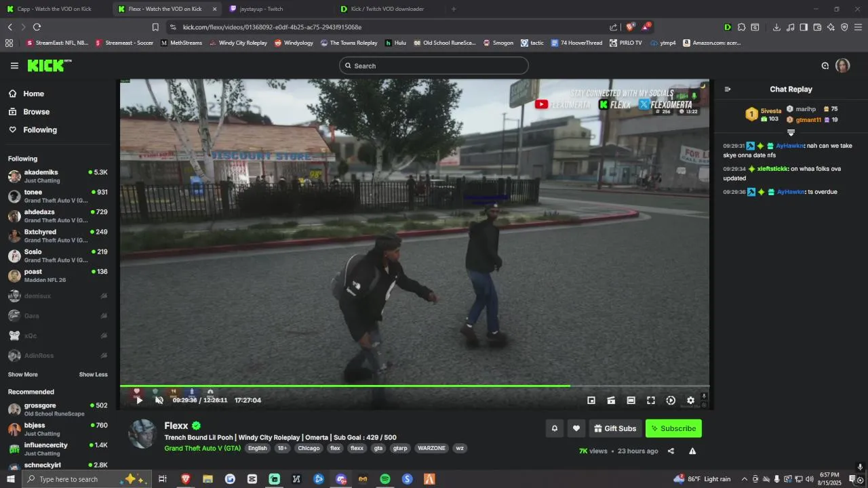Open ahdedazs followed channel
The width and height of the screenshot is (868, 488).
click(x=58, y=216)
